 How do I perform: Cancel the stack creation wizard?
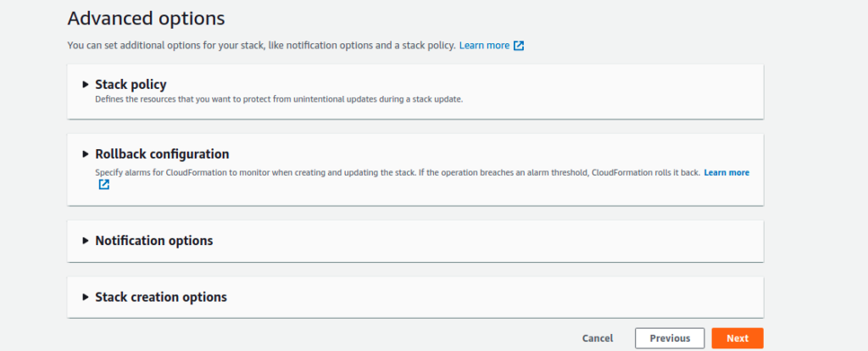point(598,338)
